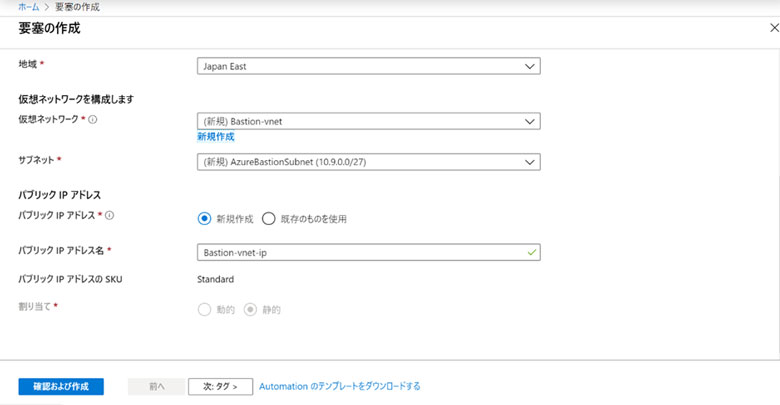This screenshot has width=780, height=405.
Task: Expand the 仮想ネットワーク dropdown showing Bastion-vnet
Action: tap(368, 121)
